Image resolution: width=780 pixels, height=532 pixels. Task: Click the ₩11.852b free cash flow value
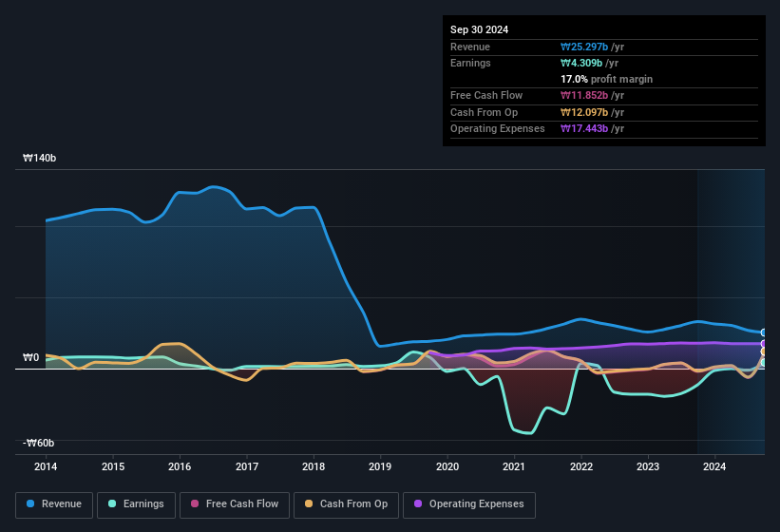pos(584,95)
